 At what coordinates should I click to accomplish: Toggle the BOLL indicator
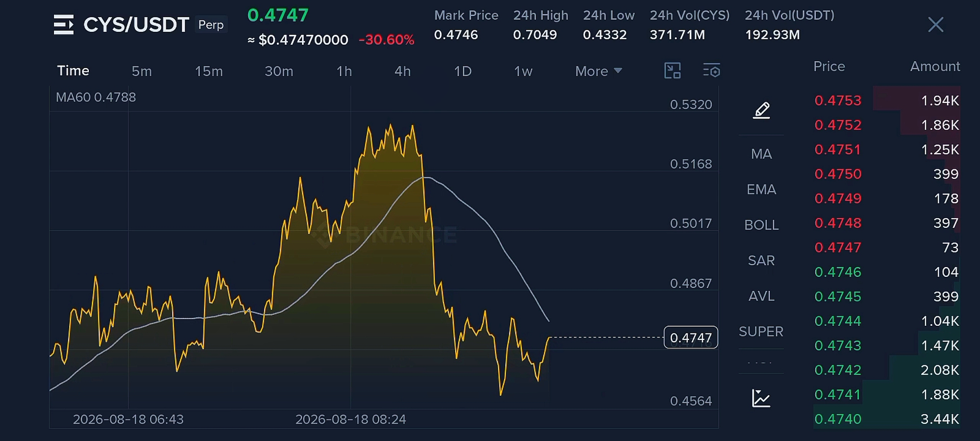[761, 225]
